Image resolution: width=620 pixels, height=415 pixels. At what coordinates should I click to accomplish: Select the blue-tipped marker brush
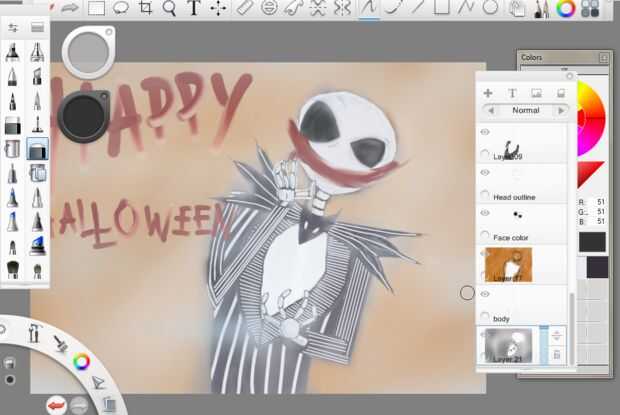click(38, 245)
